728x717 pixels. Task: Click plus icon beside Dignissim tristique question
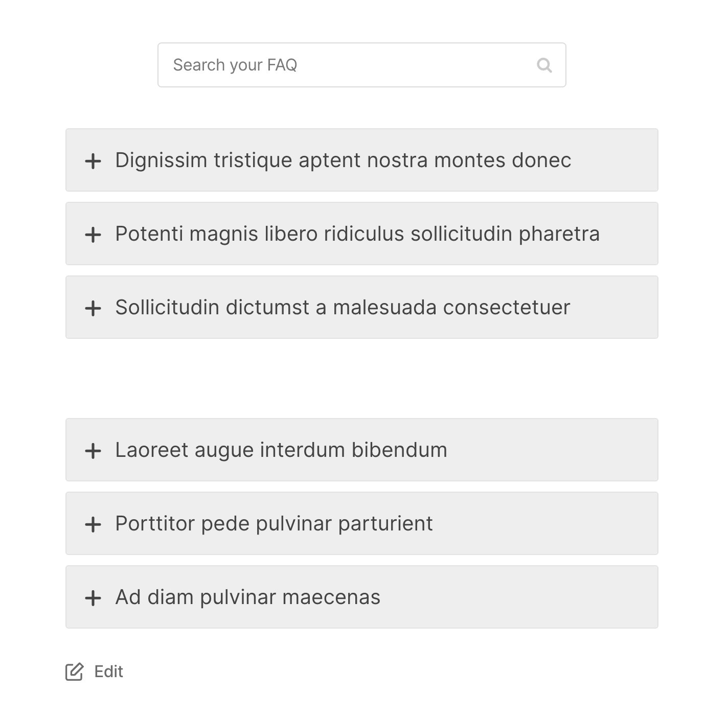pyautogui.click(x=93, y=161)
